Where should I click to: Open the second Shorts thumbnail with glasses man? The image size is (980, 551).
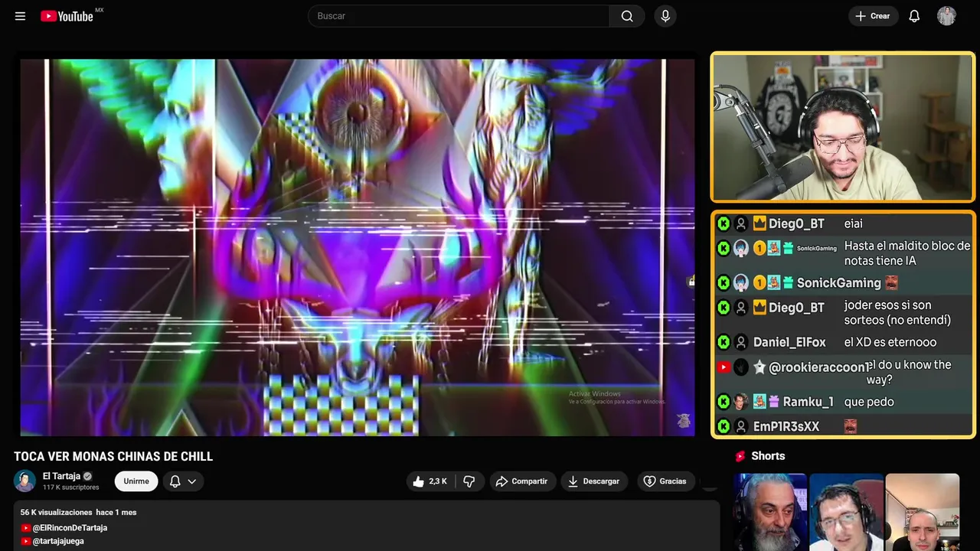pos(846,511)
